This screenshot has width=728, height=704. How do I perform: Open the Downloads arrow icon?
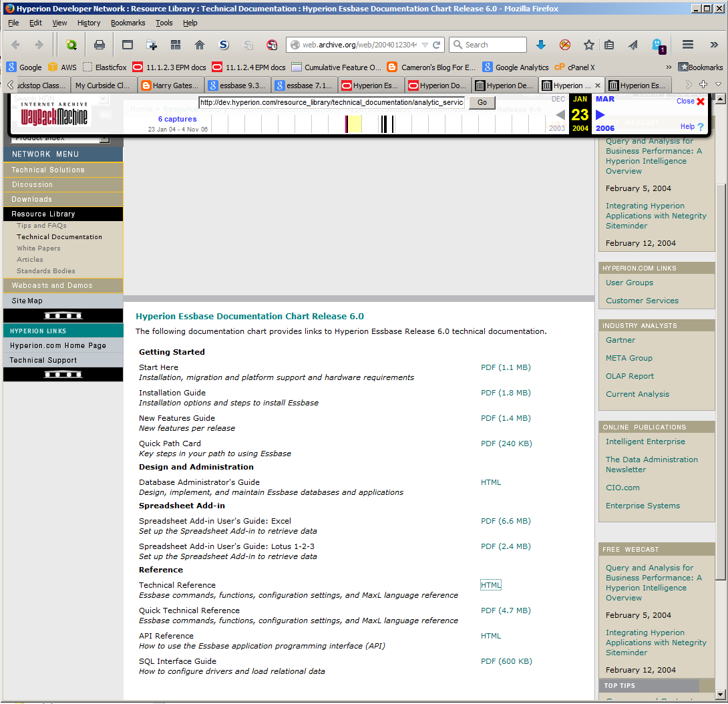(x=540, y=45)
